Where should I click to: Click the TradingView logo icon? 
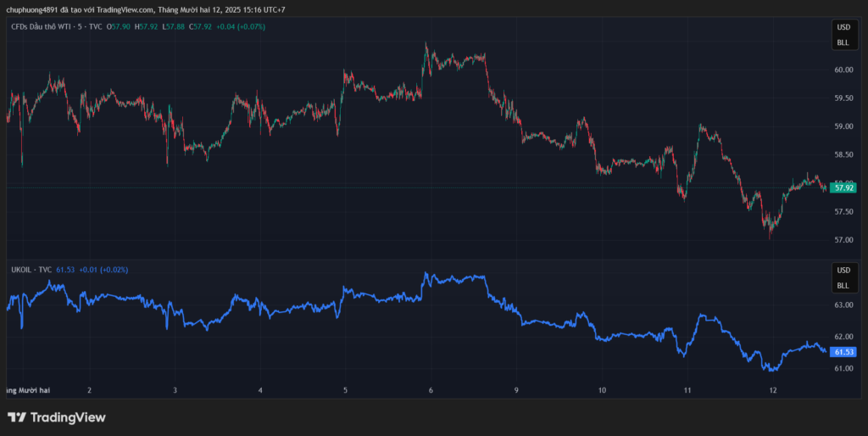(16, 417)
